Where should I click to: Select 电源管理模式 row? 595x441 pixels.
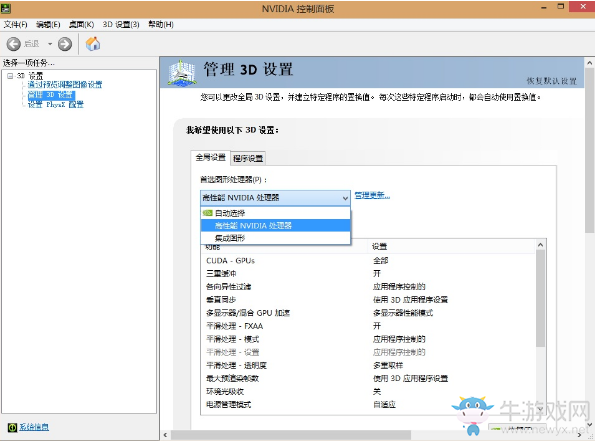pos(368,405)
